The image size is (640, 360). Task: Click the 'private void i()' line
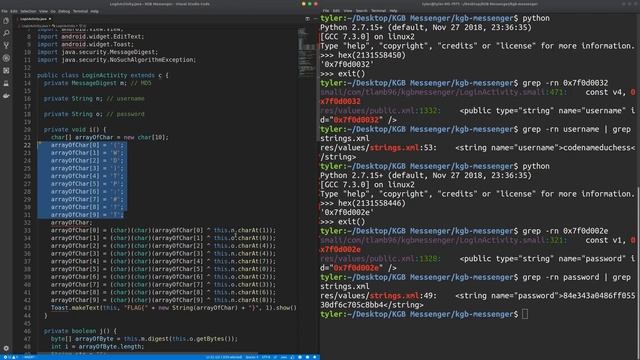(75, 129)
